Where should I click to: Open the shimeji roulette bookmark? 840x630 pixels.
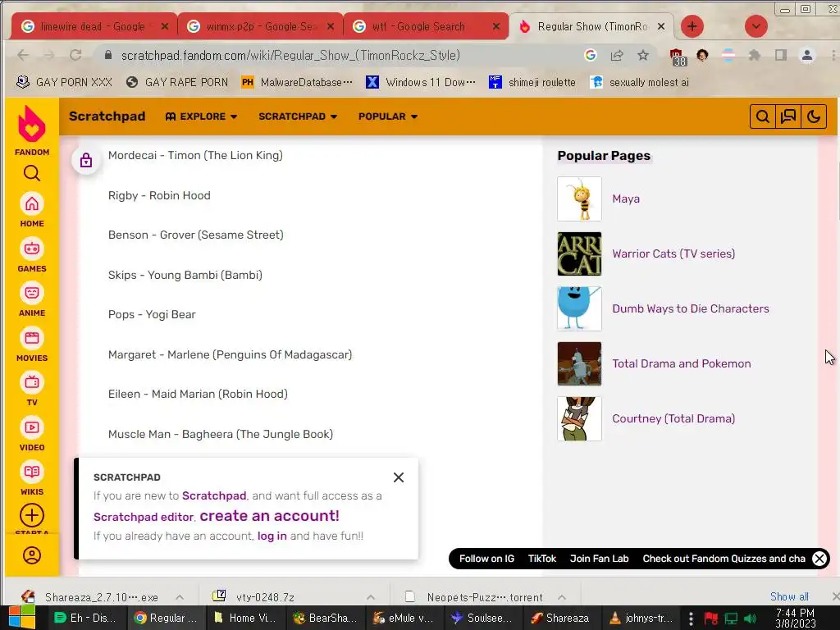click(532, 82)
